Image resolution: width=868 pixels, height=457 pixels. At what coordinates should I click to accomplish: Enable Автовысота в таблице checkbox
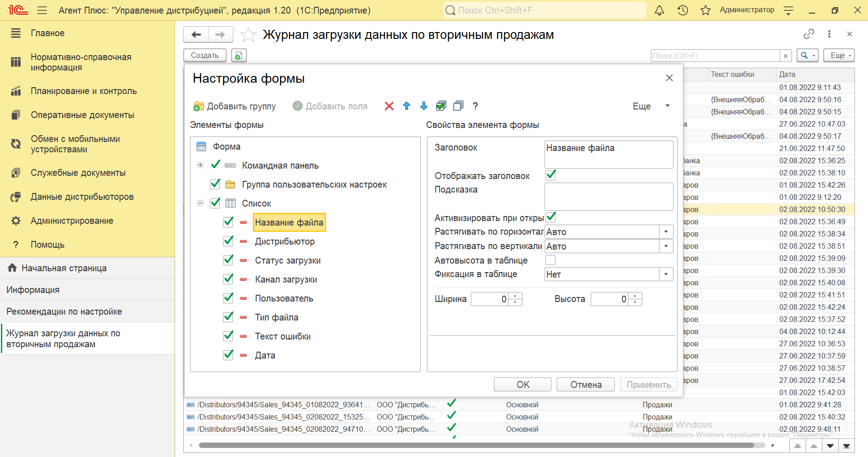tap(550, 260)
